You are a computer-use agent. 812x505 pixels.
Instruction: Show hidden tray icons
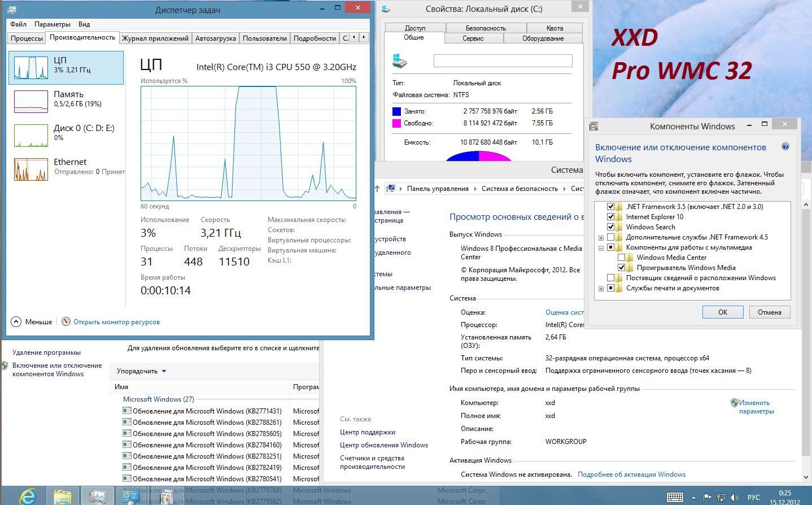tap(693, 498)
